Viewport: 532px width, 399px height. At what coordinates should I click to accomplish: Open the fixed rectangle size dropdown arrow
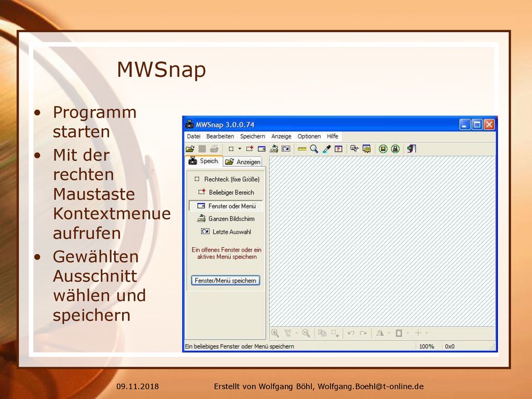[x=240, y=149]
